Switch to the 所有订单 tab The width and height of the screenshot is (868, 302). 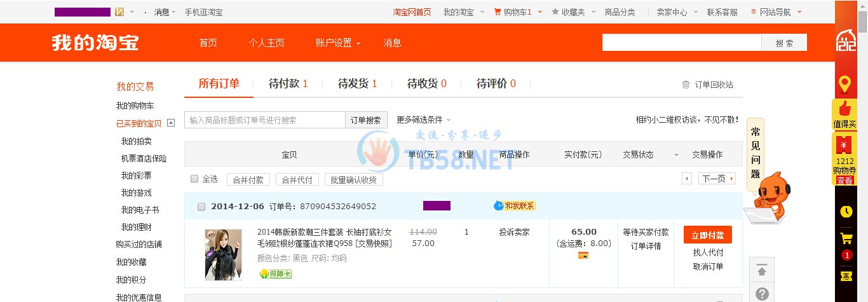[219, 83]
